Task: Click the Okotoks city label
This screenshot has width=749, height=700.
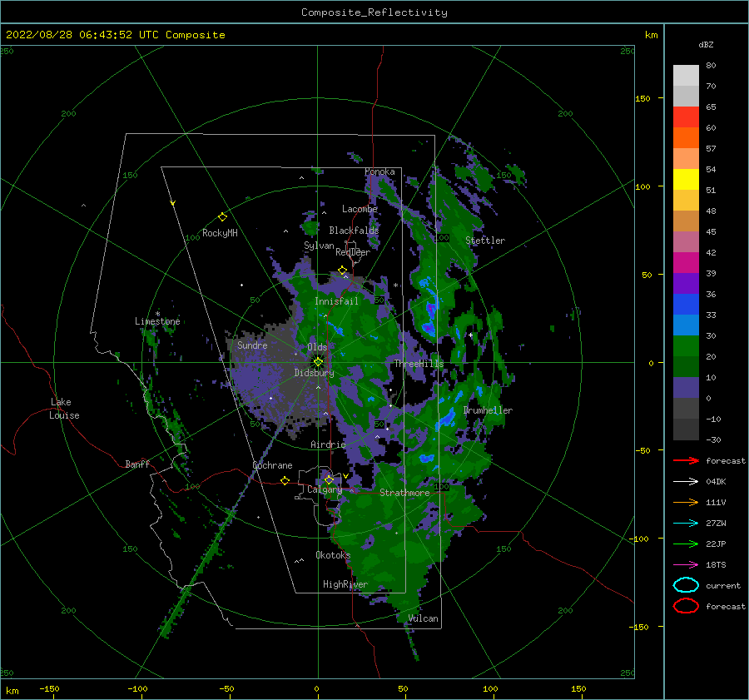Action: click(x=333, y=555)
